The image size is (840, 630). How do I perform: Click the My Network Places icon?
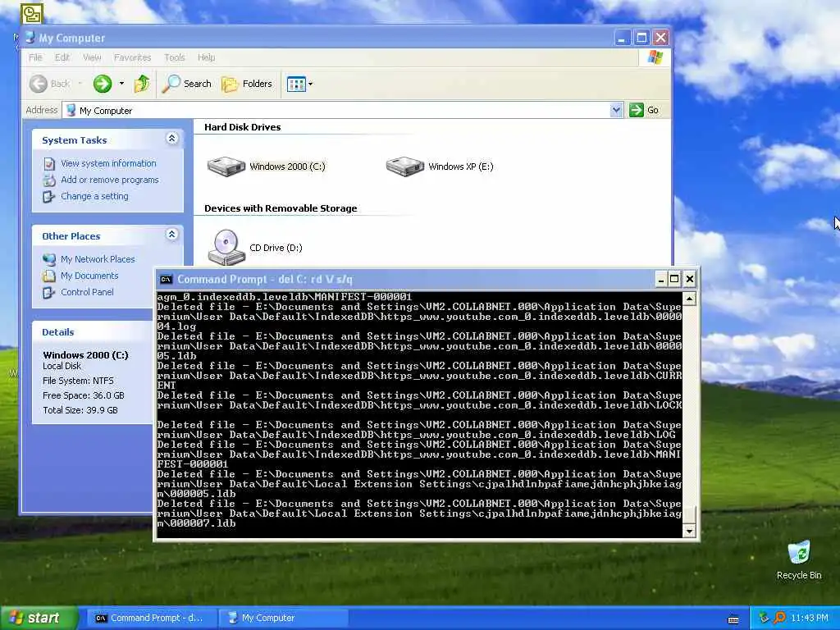(x=49, y=259)
